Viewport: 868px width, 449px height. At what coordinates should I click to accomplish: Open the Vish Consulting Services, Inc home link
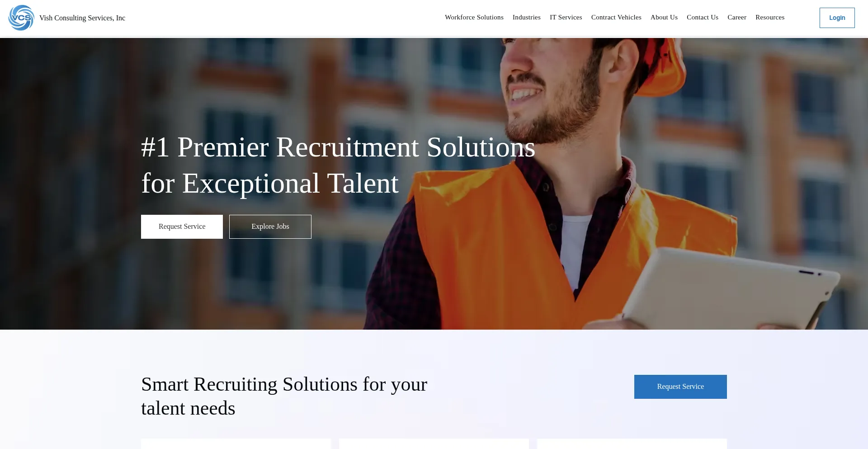coord(82,18)
